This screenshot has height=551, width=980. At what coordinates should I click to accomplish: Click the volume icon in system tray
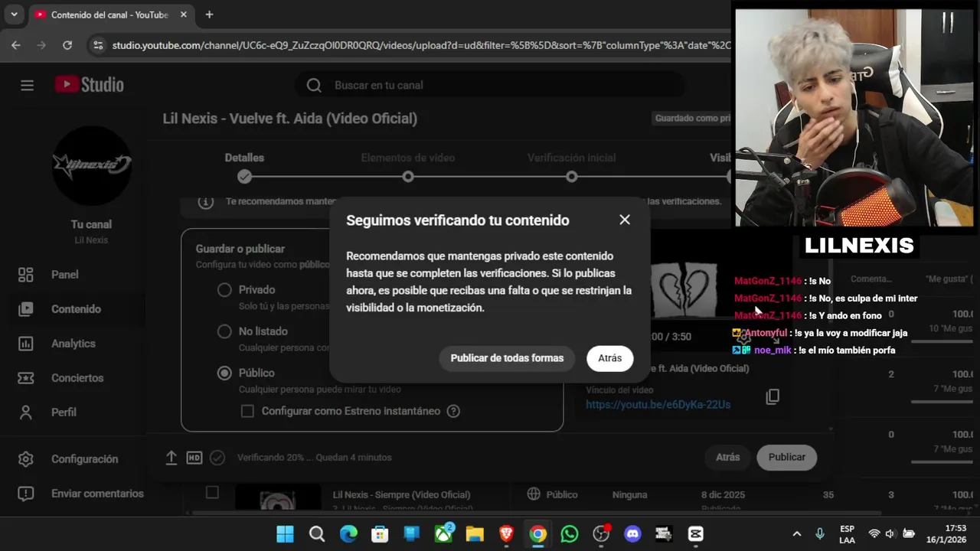point(890,533)
